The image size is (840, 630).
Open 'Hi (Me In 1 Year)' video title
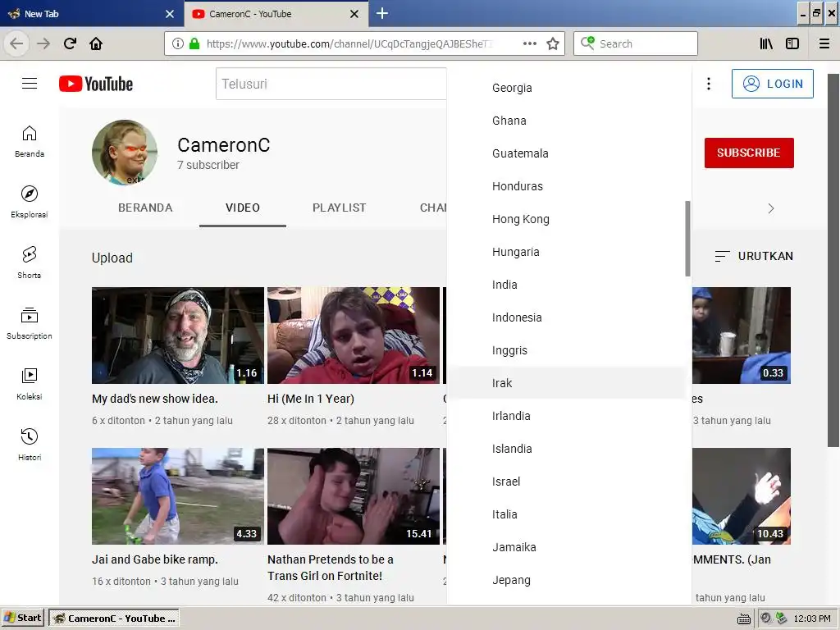(311, 399)
